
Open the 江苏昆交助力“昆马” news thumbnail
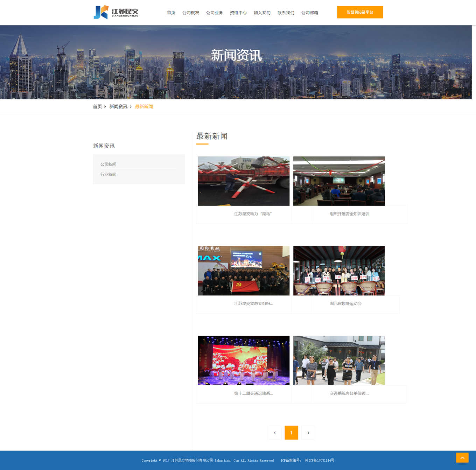tap(244, 181)
